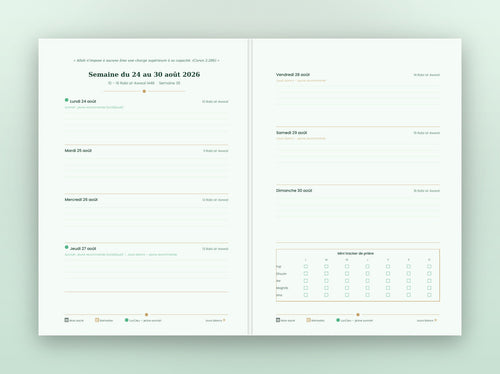Click the 'Mardi 25 août' heading
The width and height of the screenshot is (500, 374).
click(78, 150)
